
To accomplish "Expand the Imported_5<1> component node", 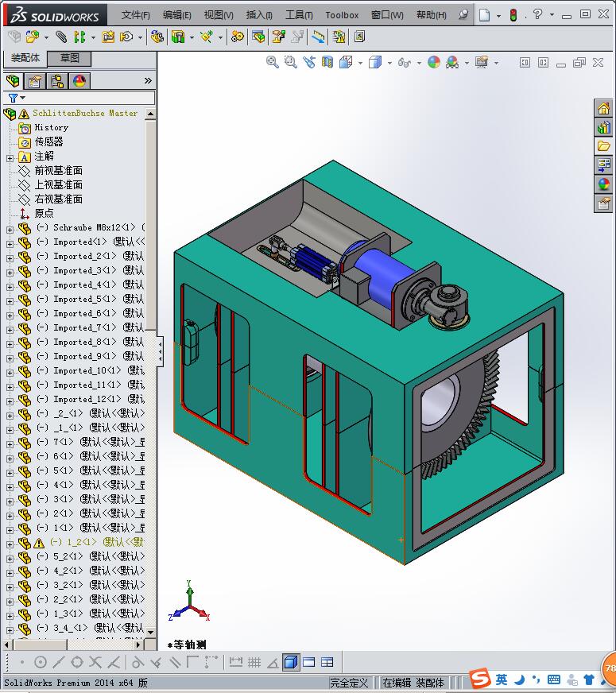I will point(10,301).
